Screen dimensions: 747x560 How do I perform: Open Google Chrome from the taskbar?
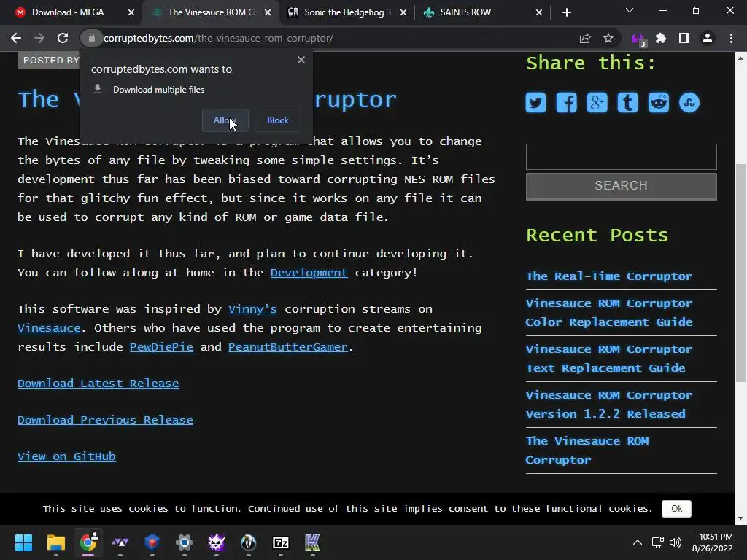(x=88, y=542)
